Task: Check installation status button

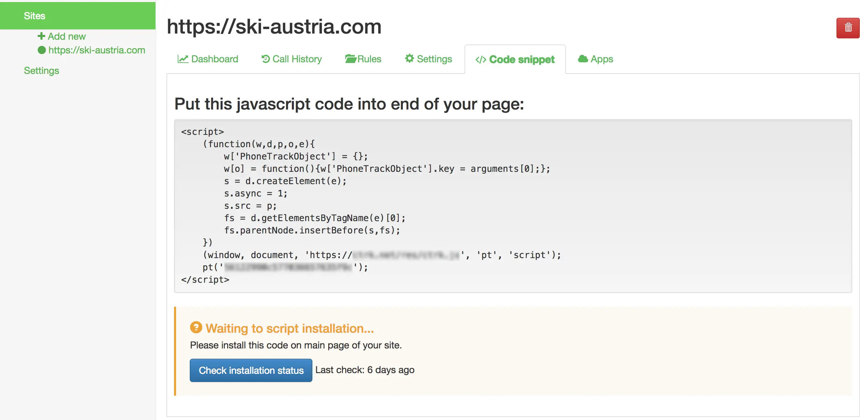Action: click(x=251, y=370)
